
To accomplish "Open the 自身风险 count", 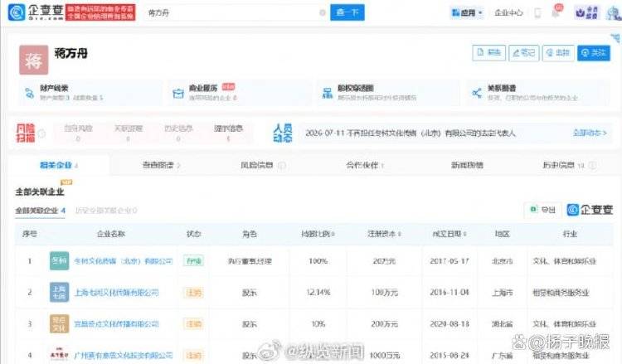I will pos(78,133).
